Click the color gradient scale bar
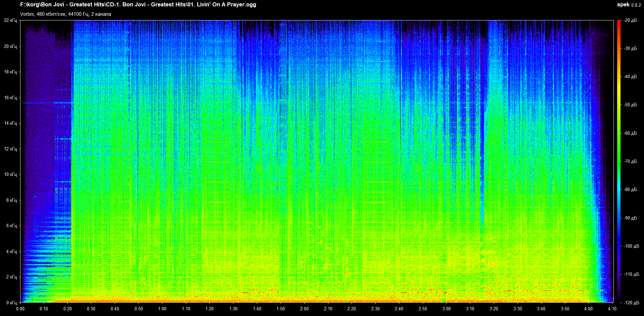The image size is (644, 316). pyautogui.click(x=619, y=161)
